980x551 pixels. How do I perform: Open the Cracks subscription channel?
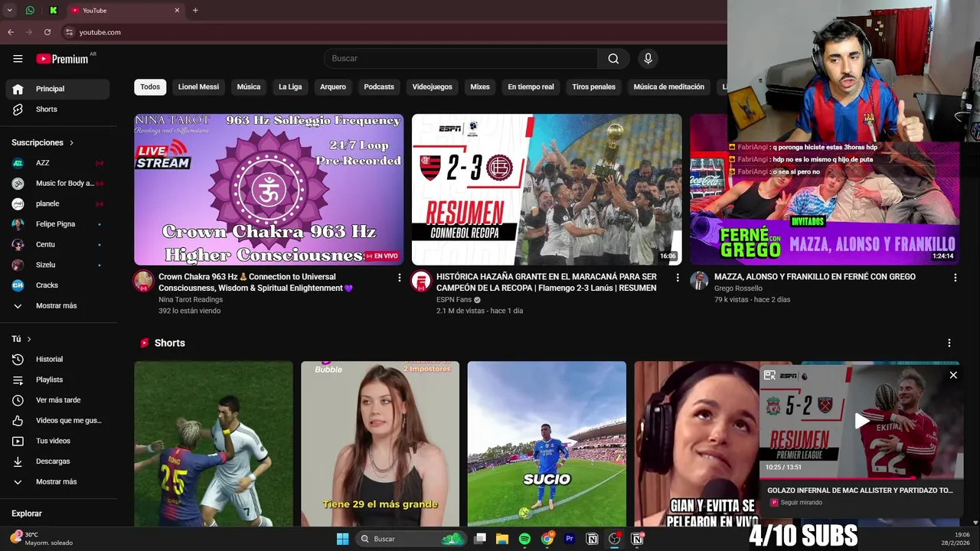(57, 285)
